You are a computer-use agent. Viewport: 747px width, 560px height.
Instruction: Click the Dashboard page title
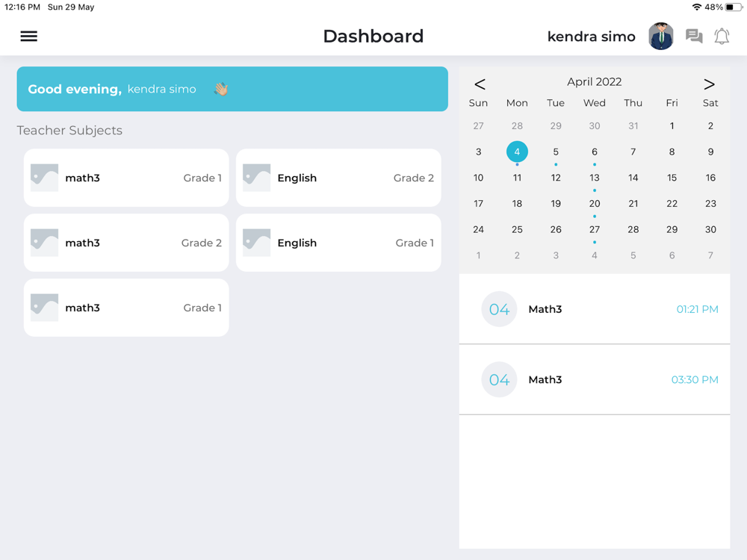click(373, 36)
